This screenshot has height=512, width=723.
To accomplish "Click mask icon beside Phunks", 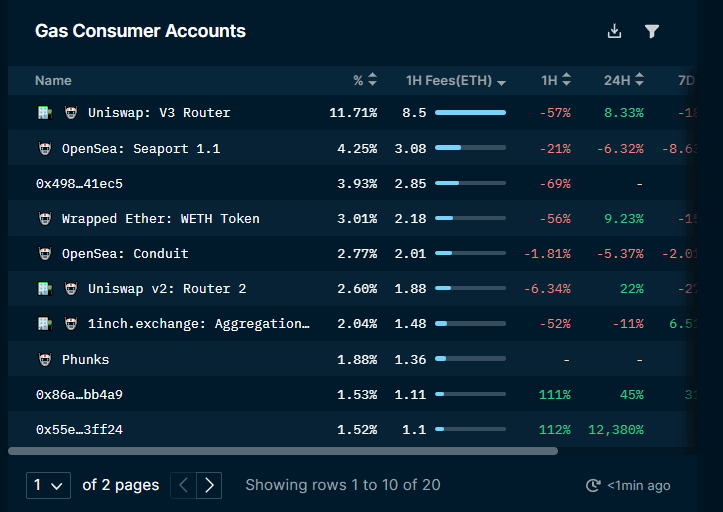I will (45, 359).
